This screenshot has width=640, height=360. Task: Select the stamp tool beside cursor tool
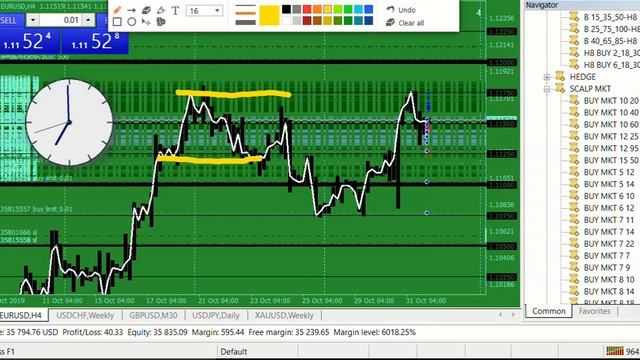point(161,22)
